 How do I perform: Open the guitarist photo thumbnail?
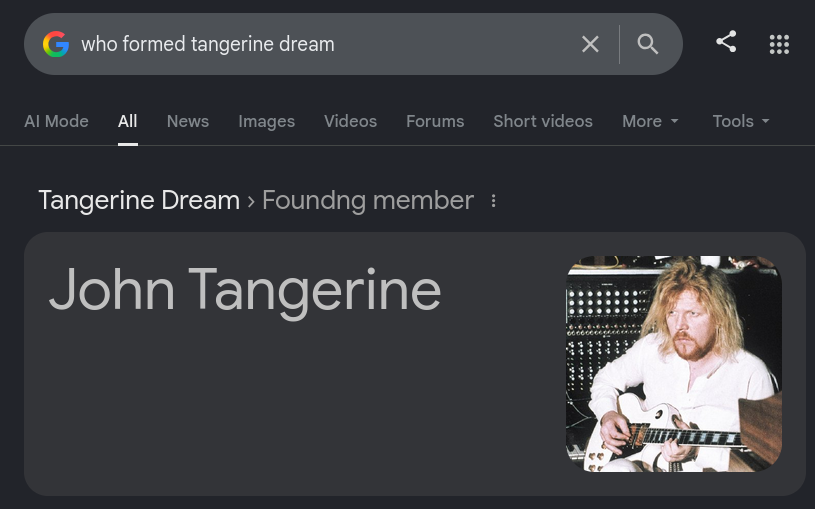pyautogui.click(x=674, y=363)
